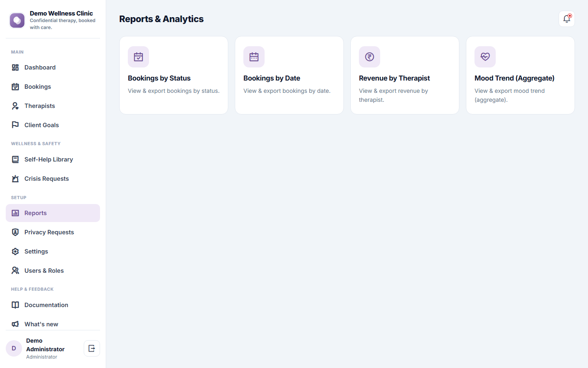The image size is (588, 368).
Task: Open the Dashboard menu item
Action: (53, 67)
